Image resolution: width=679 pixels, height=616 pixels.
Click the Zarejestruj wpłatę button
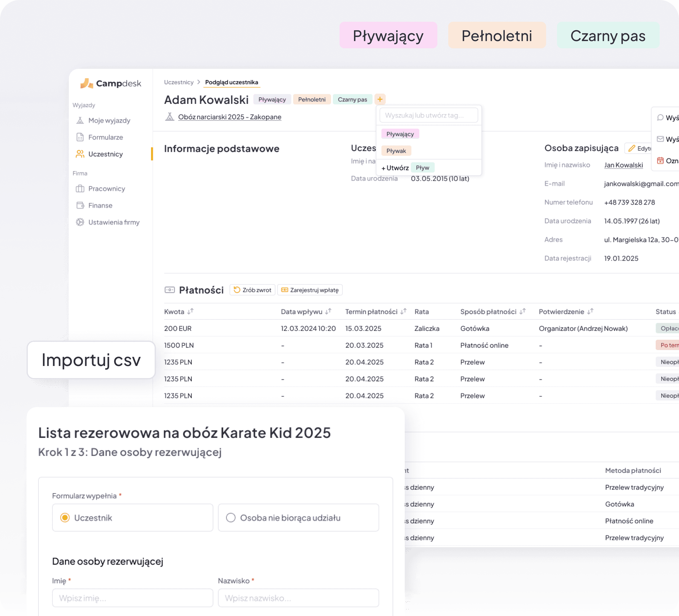pyautogui.click(x=310, y=290)
